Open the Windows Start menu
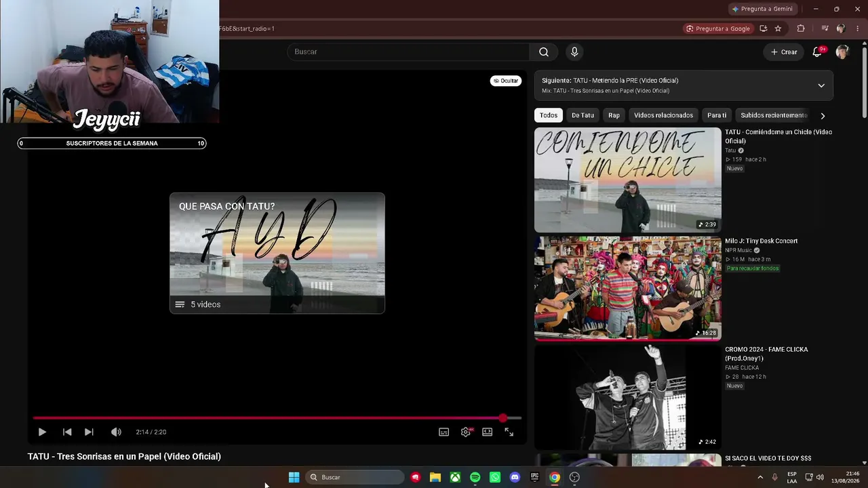 point(294,477)
